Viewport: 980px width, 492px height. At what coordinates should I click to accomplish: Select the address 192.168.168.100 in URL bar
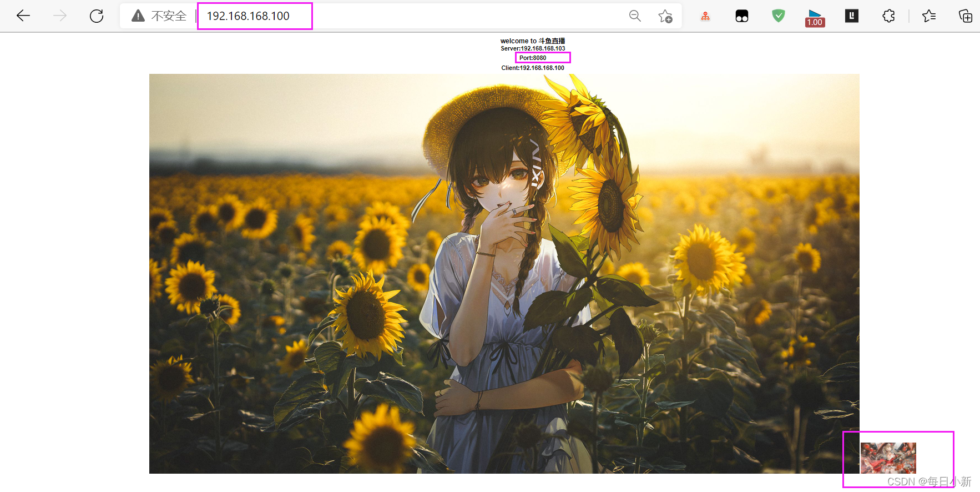248,16
